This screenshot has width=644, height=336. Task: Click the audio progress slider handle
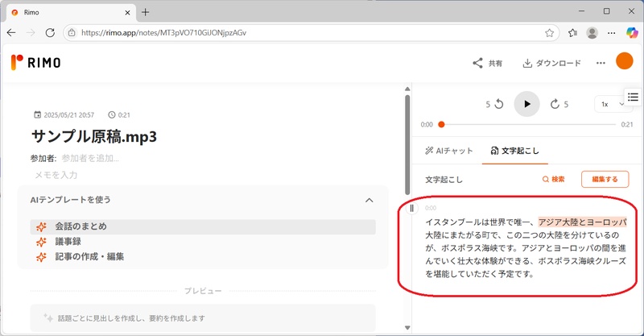pos(441,124)
